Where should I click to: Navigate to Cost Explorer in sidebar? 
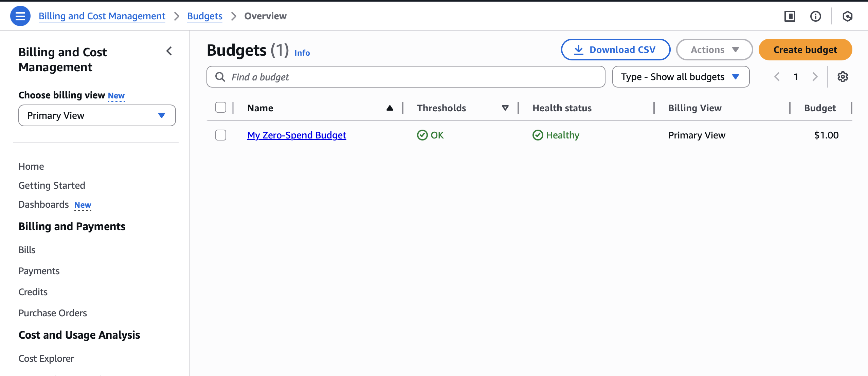[x=46, y=358]
